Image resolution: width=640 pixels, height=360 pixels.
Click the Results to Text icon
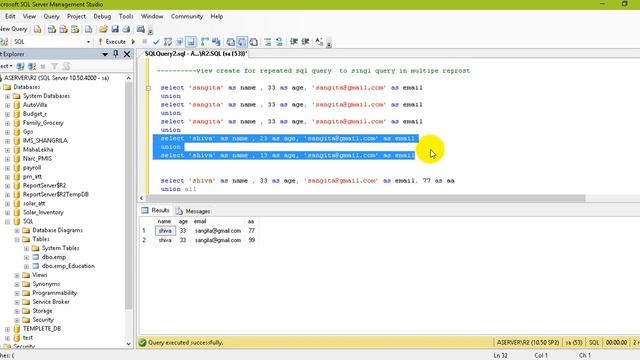click(x=231, y=42)
